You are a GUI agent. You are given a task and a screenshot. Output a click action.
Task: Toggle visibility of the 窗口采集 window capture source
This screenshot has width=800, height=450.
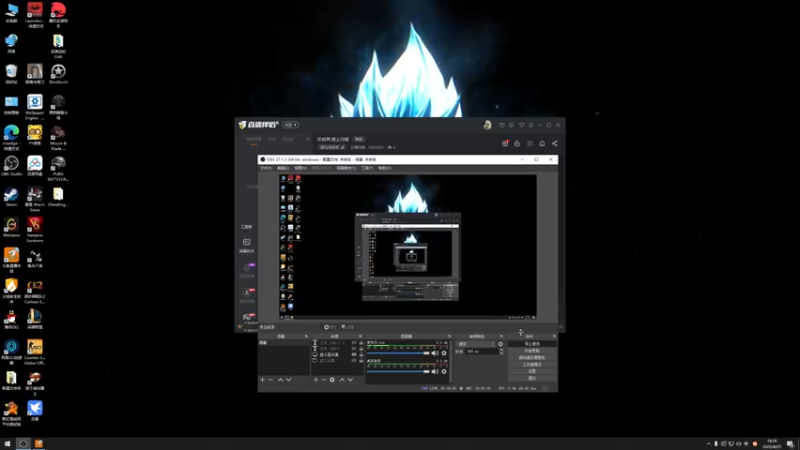(x=354, y=360)
